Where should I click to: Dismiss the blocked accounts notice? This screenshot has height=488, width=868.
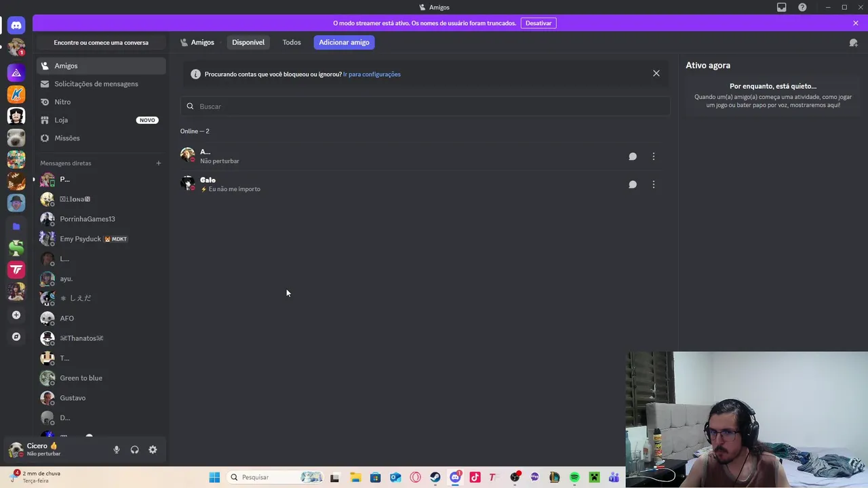pos(656,73)
